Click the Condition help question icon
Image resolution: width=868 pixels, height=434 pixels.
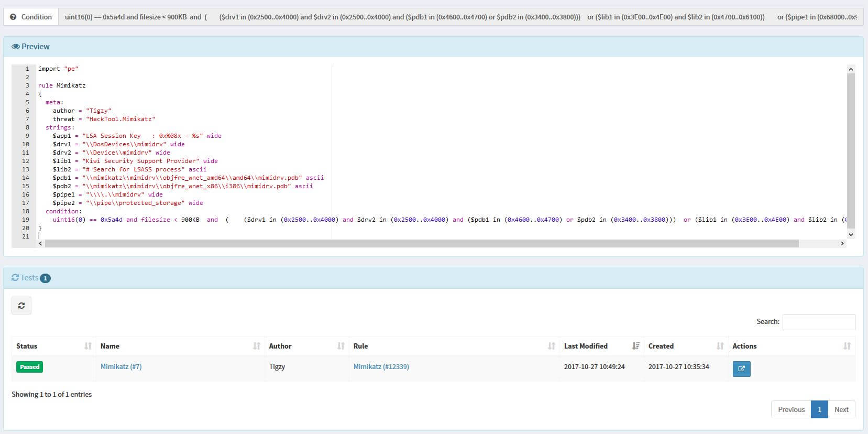[x=14, y=17]
